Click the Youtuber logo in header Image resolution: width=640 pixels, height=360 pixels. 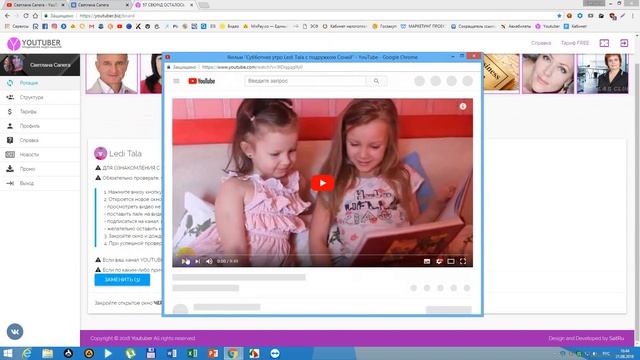[x=34, y=43]
